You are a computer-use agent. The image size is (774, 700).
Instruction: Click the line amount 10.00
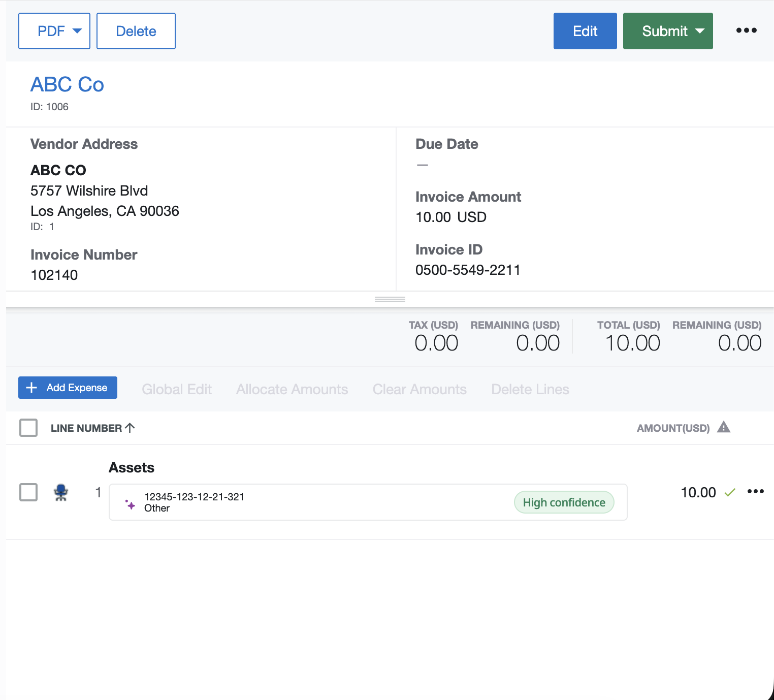tap(698, 492)
